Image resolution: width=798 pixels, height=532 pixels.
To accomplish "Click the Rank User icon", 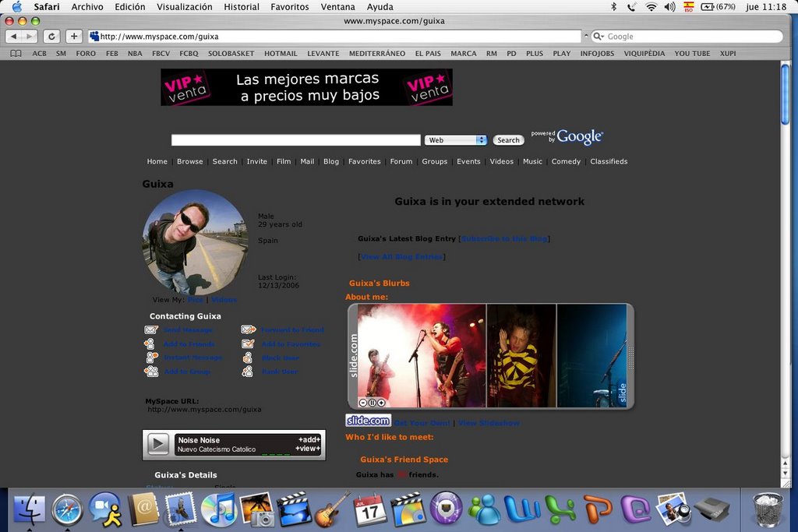I will click(x=247, y=372).
